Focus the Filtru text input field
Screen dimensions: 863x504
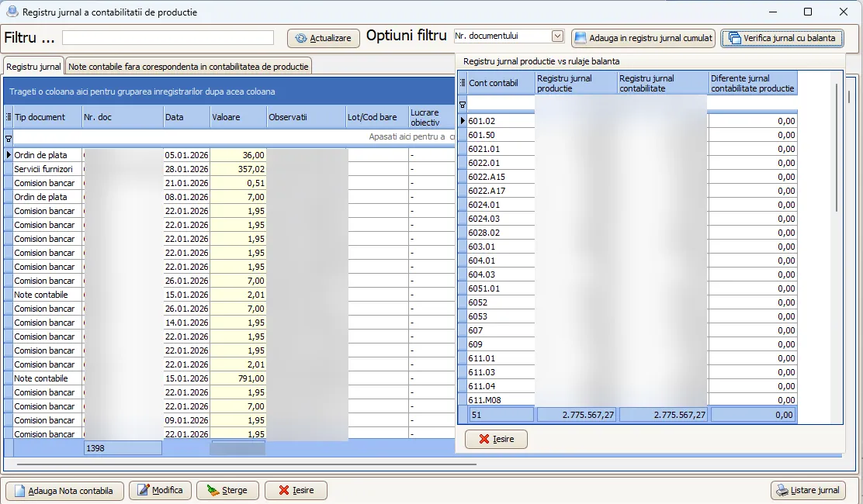(168, 37)
